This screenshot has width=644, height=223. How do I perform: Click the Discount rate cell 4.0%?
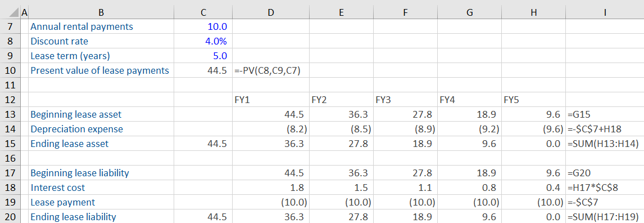pos(203,41)
